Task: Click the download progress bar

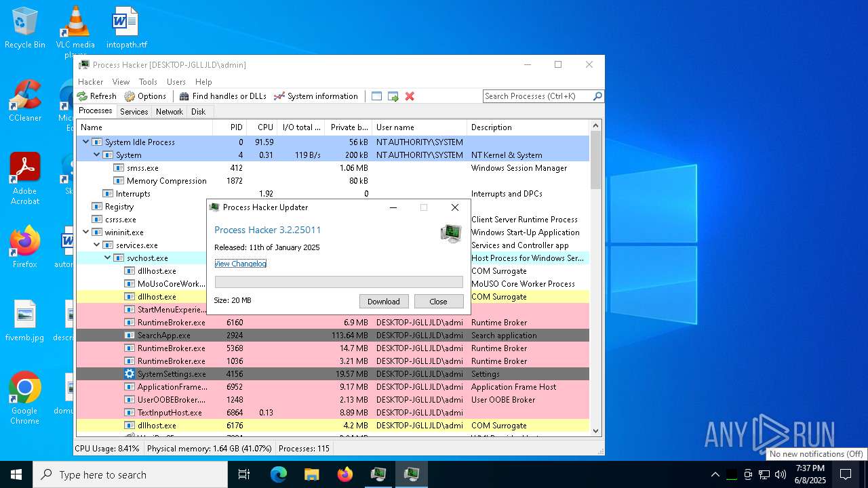Action: point(339,282)
